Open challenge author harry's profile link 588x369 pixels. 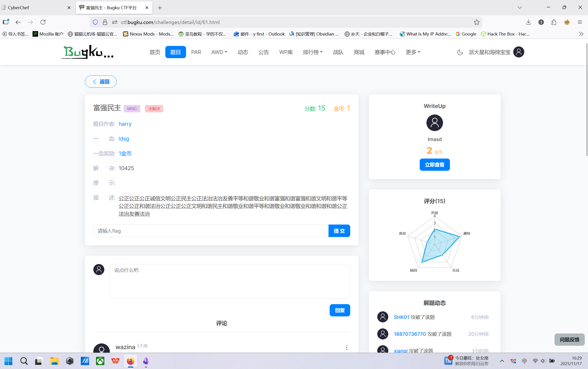tap(125, 124)
